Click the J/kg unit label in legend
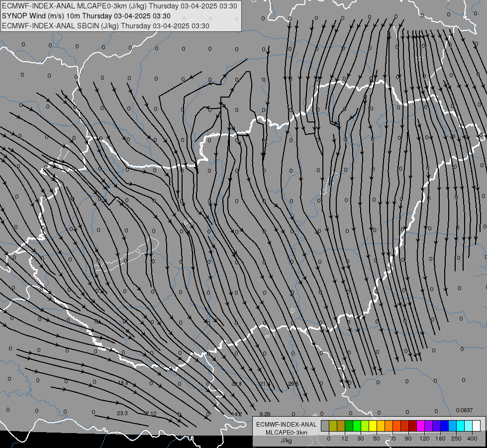 287,441
